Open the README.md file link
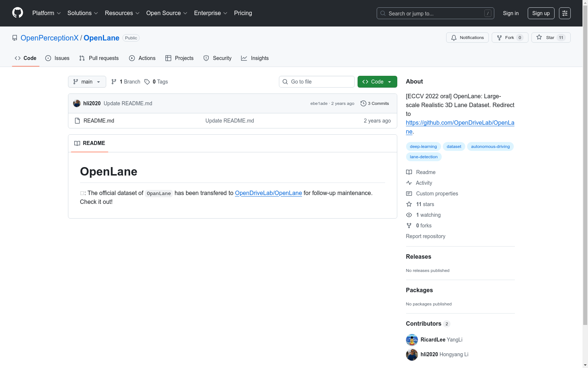This screenshot has height=368, width=588. point(99,121)
